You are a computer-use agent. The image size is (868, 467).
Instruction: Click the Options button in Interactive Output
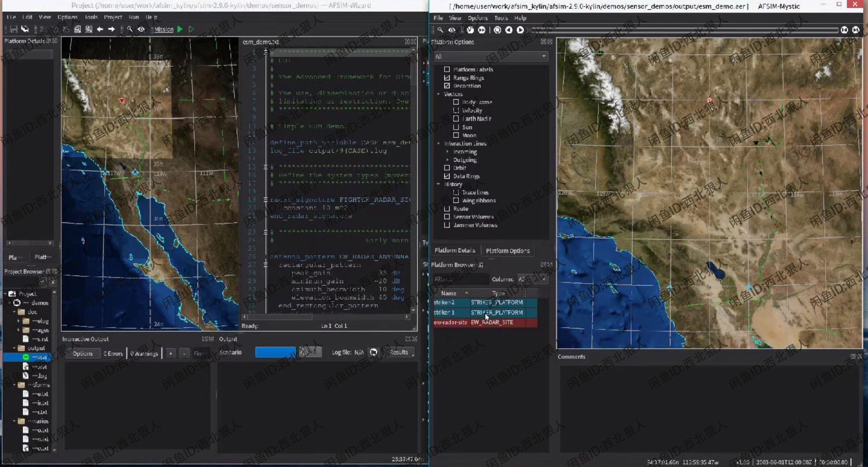tap(82, 353)
